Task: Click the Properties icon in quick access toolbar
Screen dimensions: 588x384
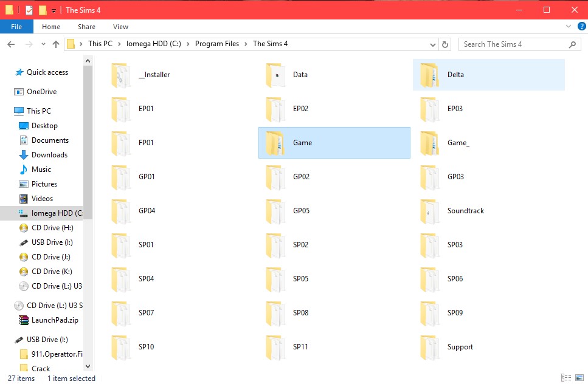Action: pos(29,10)
